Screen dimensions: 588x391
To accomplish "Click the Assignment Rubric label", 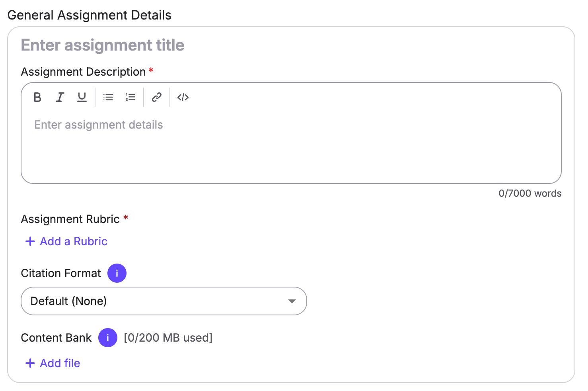I will pyautogui.click(x=70, y=219).
